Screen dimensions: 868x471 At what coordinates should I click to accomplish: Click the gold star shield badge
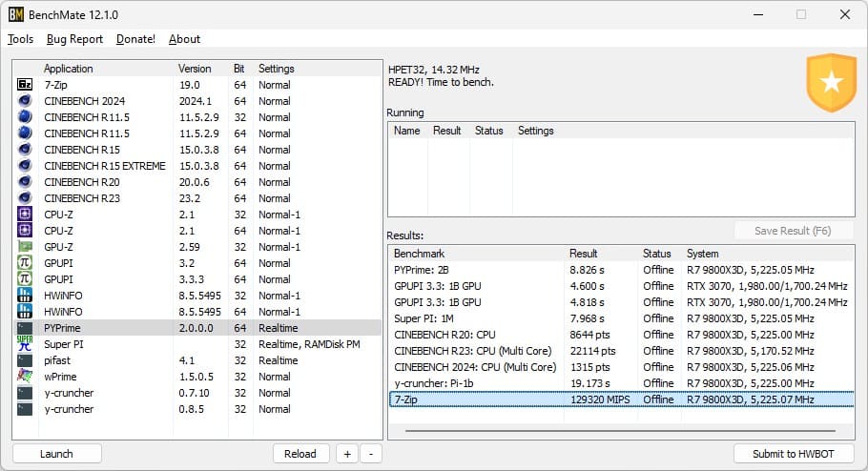[831, 82]
